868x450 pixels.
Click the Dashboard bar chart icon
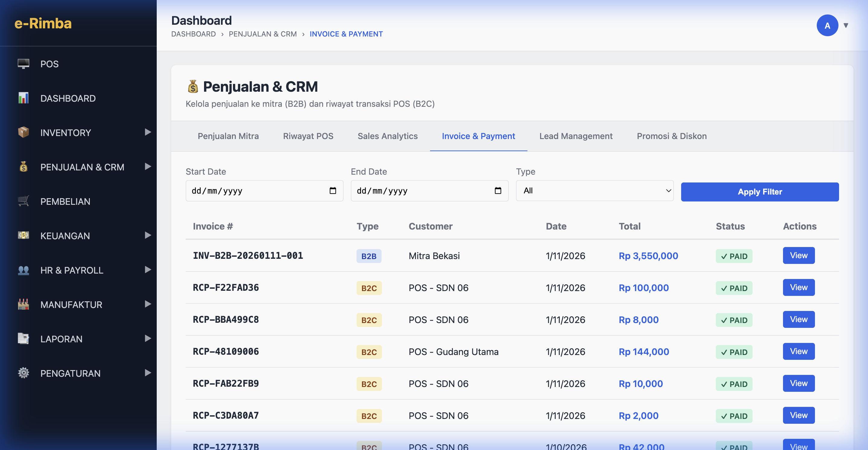[x=23, y=98]
